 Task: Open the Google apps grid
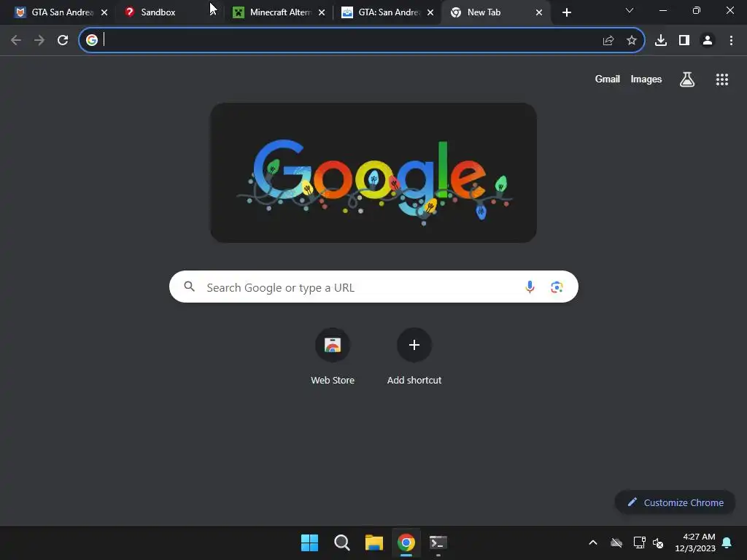click(722, 79)
